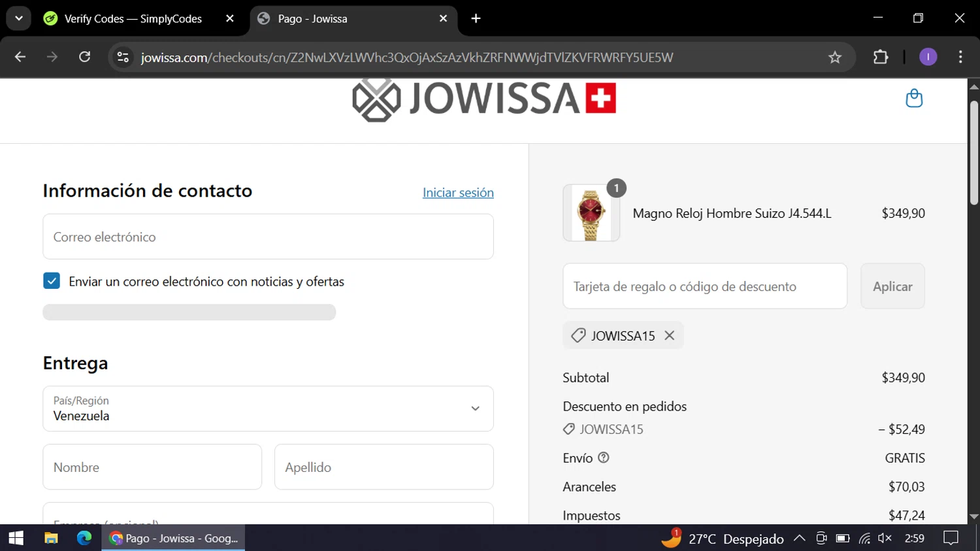The height and width of the screenshot is (551, 980).
Task: Click the taskbar clock showing 2:59
Action: point(915,539)
